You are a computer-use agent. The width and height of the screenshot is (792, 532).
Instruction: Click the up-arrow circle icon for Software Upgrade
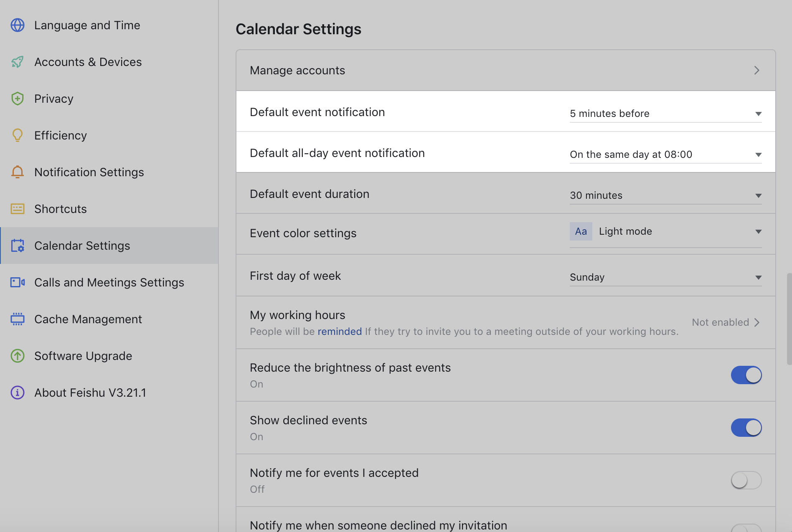pos(17,356)
